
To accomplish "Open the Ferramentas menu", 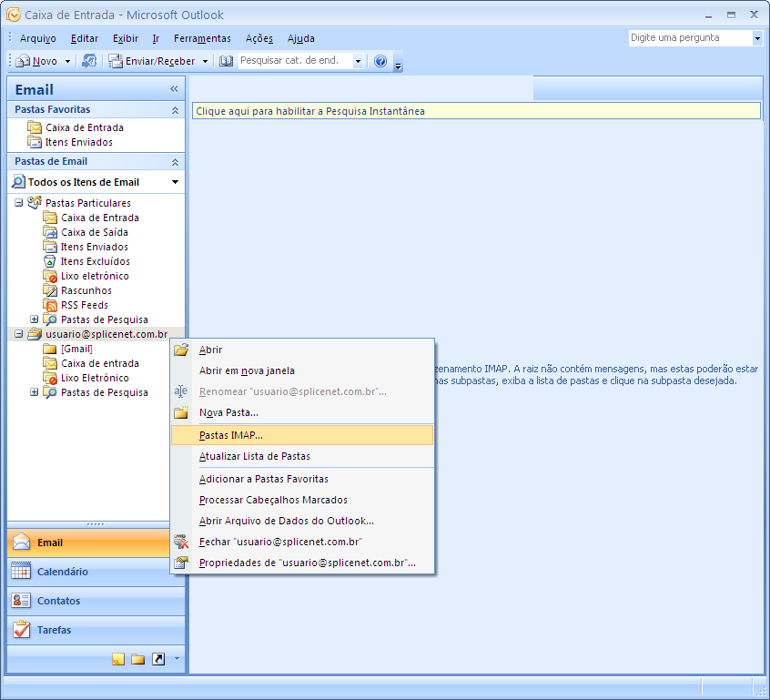I will point(202,38).
